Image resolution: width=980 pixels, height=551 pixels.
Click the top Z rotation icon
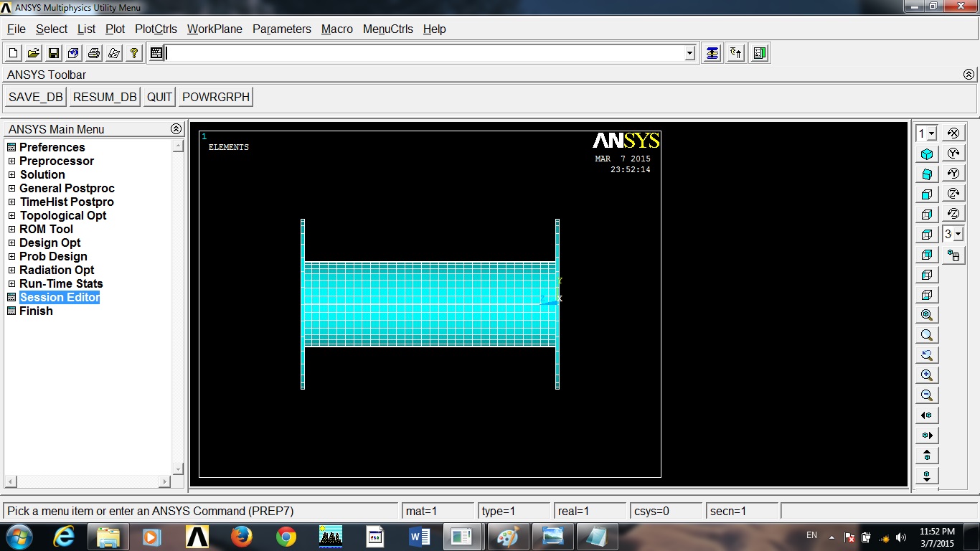click(953, 194)
